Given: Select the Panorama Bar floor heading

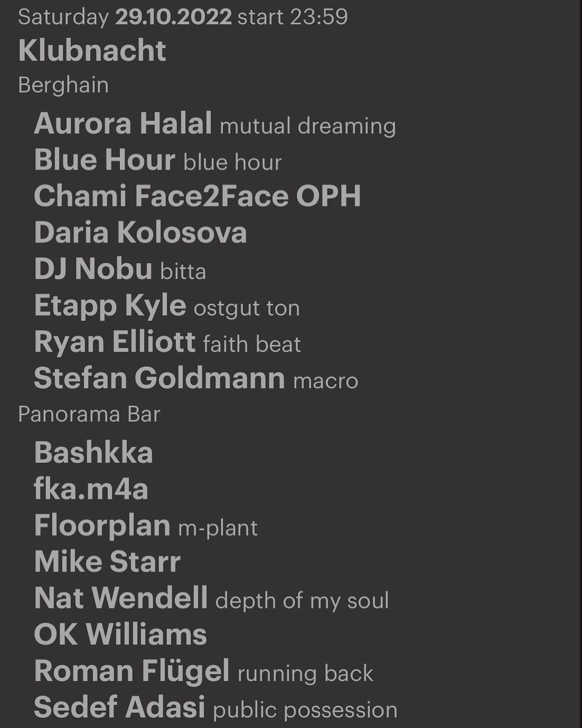Looking at the screenshot, I should click(89, 414).
